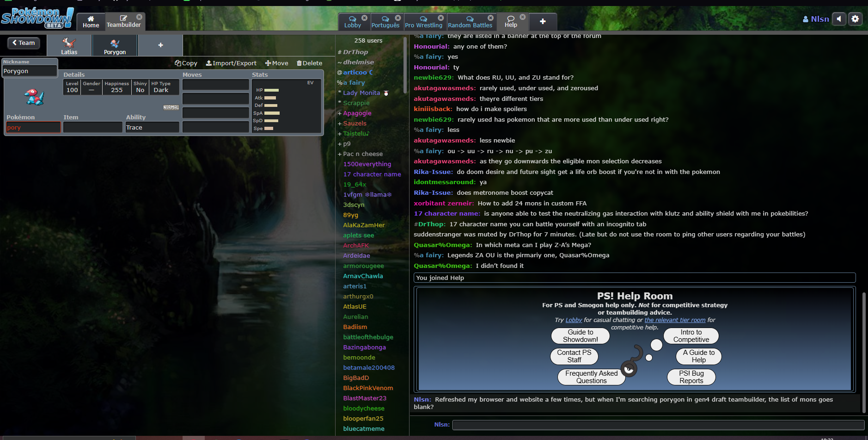Add a new Pokémon slot with plus

tap(160, 45)
